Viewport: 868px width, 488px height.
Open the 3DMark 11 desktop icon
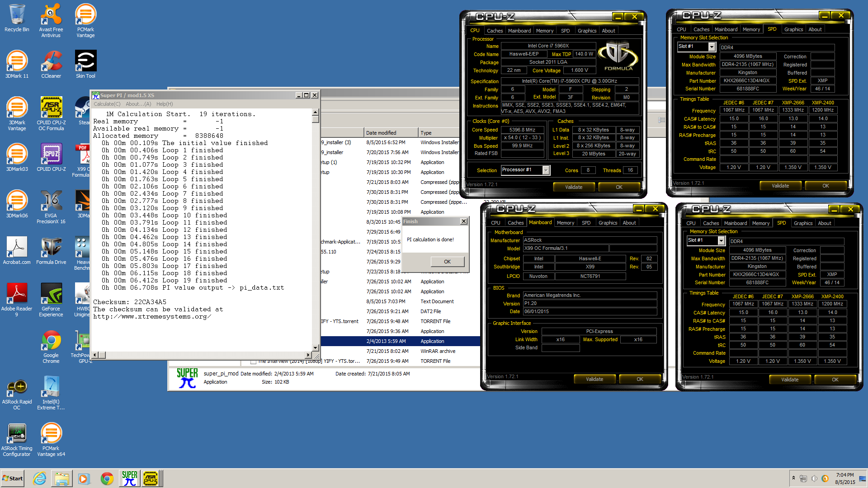[x=17, y=65]
